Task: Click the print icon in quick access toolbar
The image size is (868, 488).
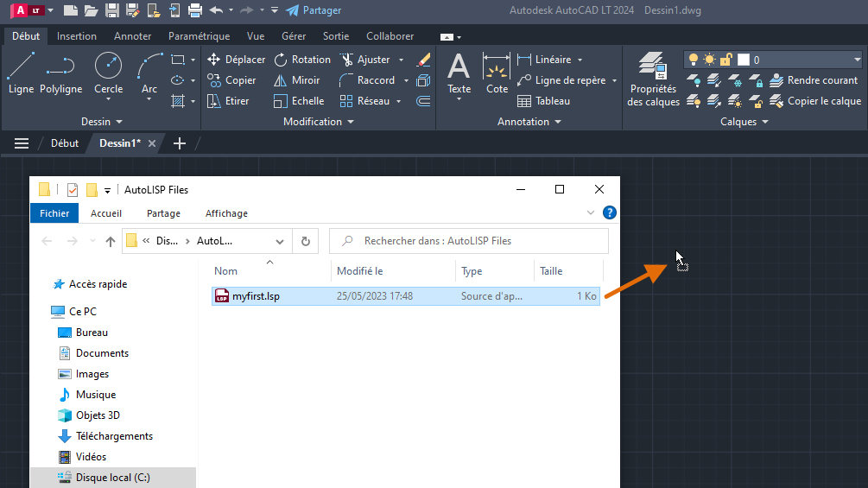Action: point(195,10)
